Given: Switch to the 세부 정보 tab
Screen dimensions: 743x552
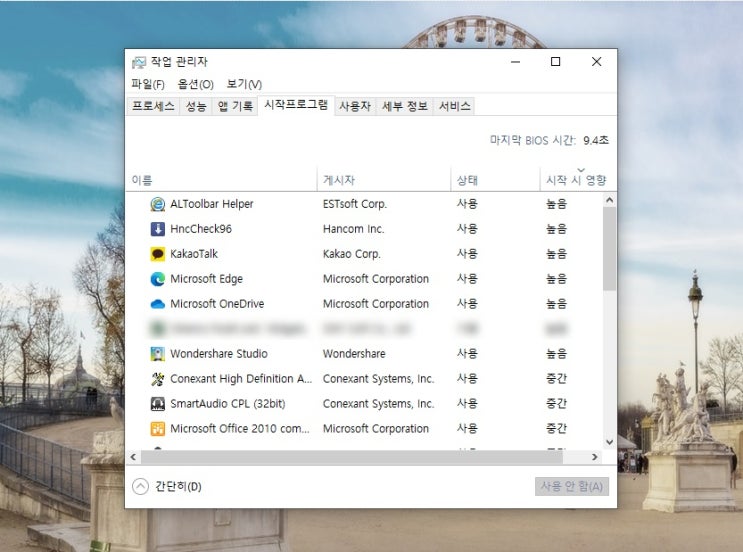Looking at the screenshot, I should [404, 106].
